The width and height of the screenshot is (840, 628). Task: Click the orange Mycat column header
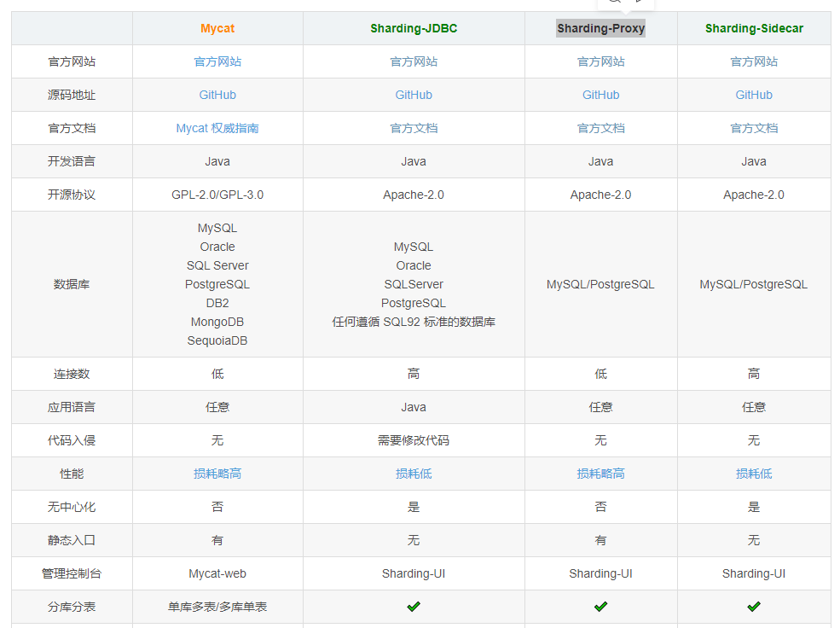[x=217, y=28]
